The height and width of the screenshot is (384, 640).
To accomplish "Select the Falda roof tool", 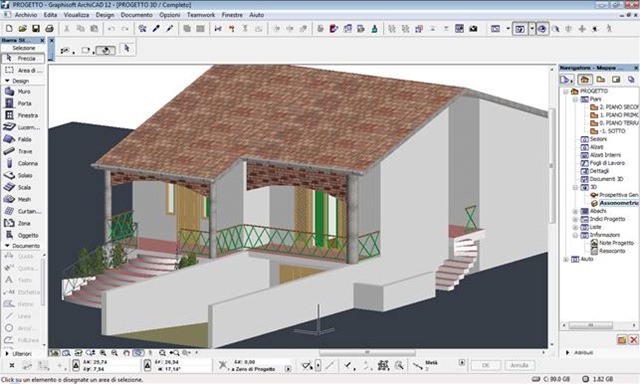I will click(x=23, y=139).
